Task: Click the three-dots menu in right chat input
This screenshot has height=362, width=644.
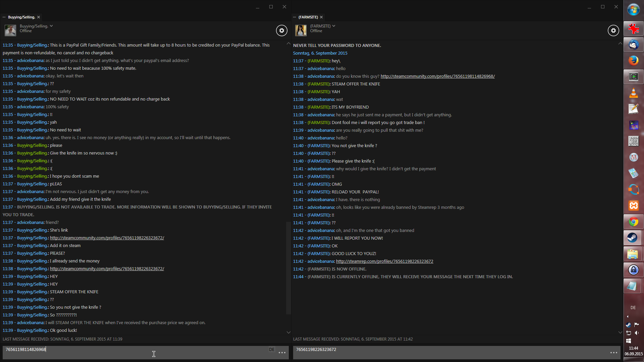Action: [x=613, y=353]
